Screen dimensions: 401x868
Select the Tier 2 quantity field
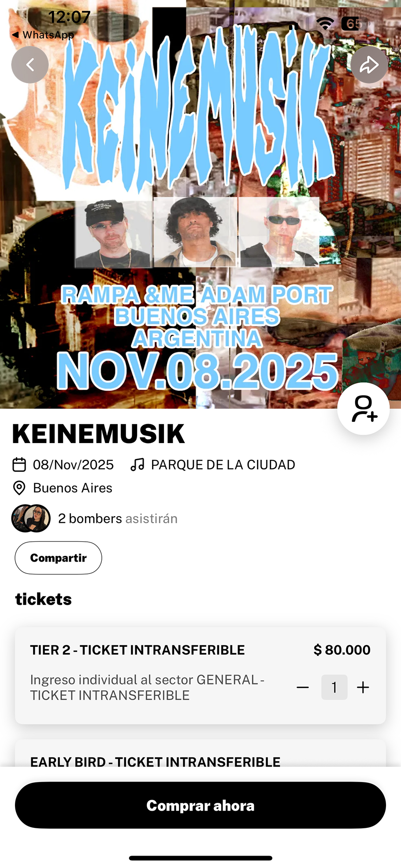click(x=334, y=687)
